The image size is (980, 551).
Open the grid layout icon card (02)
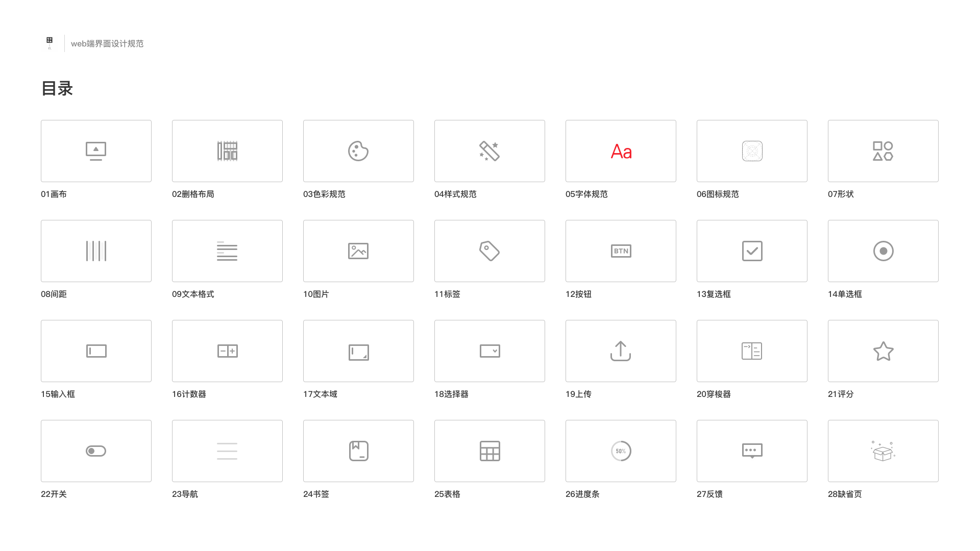pos(227,151)
